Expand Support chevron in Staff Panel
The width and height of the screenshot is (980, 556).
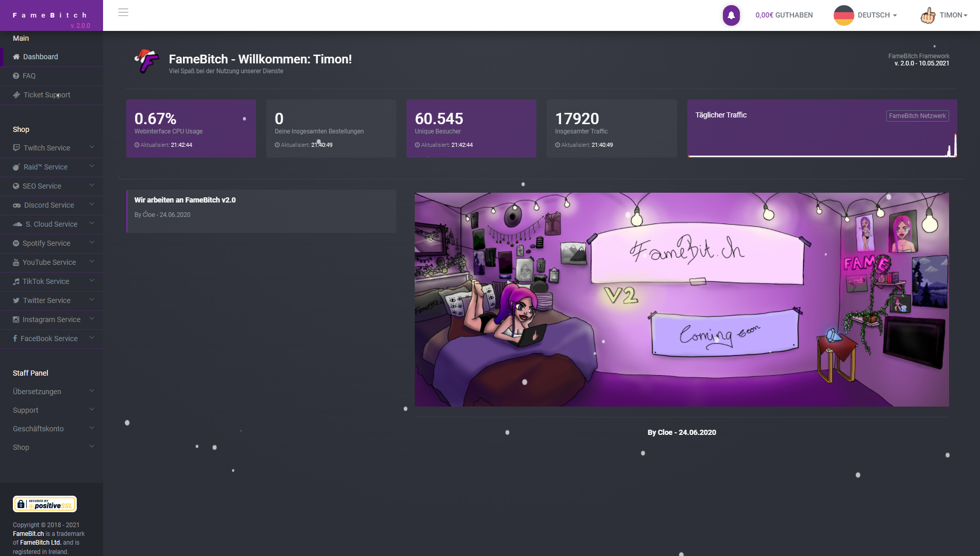pos(92,410)
